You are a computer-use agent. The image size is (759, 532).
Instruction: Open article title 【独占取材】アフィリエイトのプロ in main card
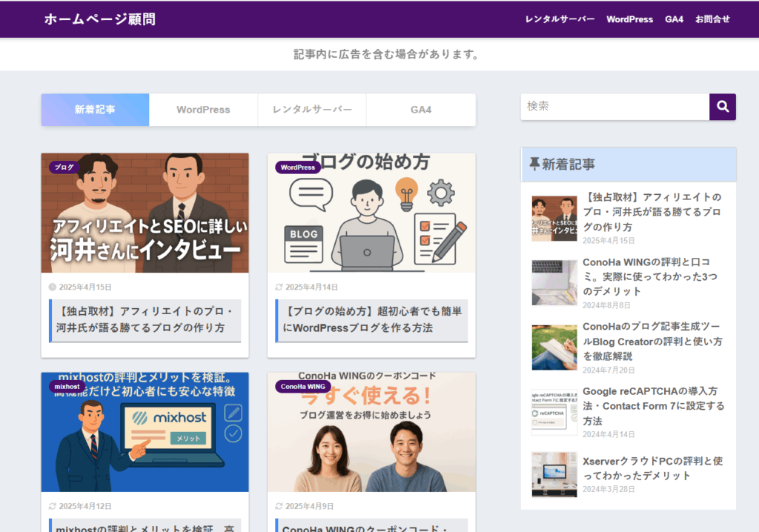(x=146, y=320)
